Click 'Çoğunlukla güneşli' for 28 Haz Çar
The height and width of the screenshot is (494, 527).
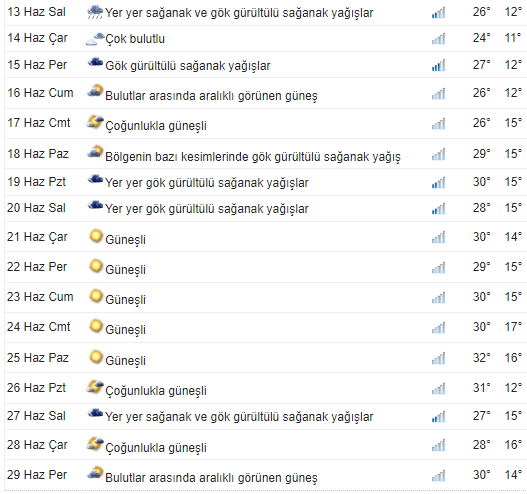tap(156, 448)
